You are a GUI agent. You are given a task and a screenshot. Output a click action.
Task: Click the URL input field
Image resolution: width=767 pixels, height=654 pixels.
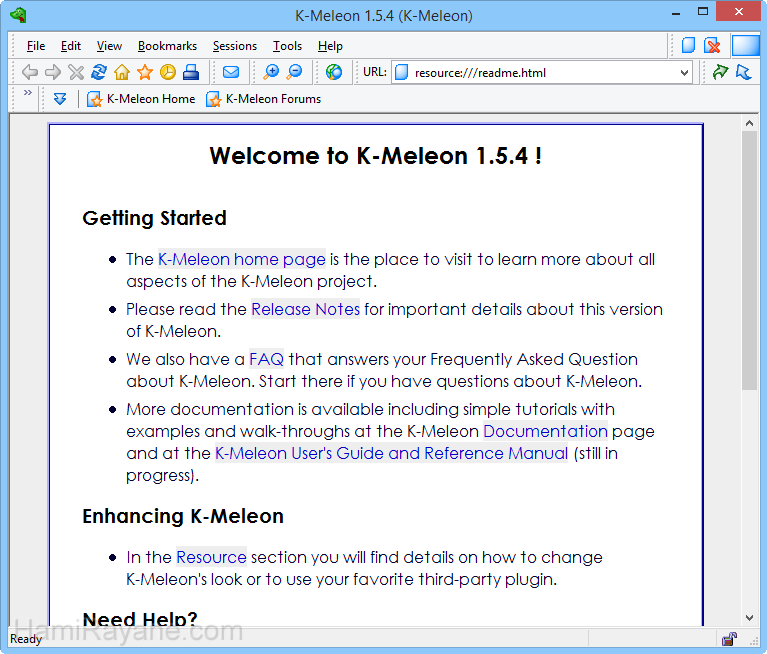pos(541,73)
